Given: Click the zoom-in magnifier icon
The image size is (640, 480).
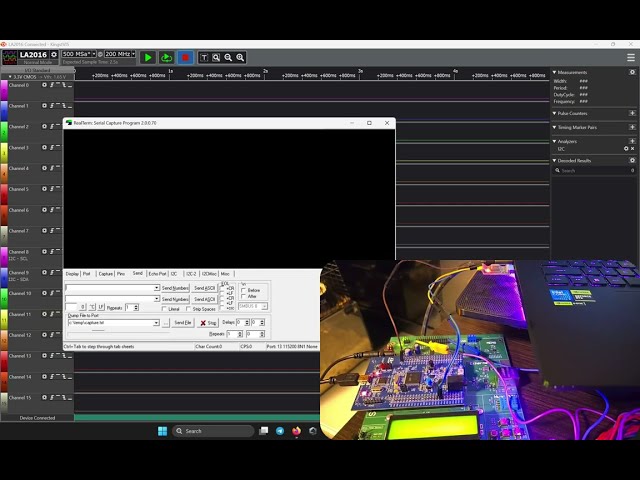Looking at the screenshot, I should click(240, 58).
